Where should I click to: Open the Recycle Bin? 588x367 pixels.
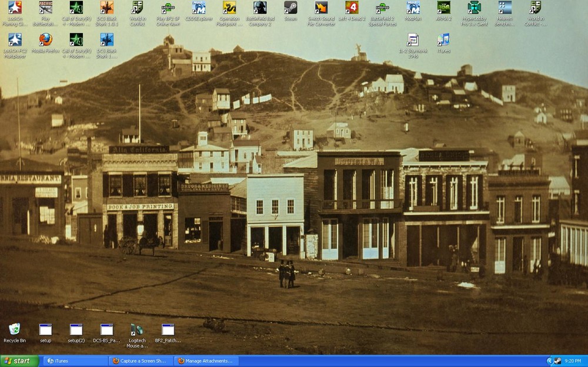click(15, 330)
